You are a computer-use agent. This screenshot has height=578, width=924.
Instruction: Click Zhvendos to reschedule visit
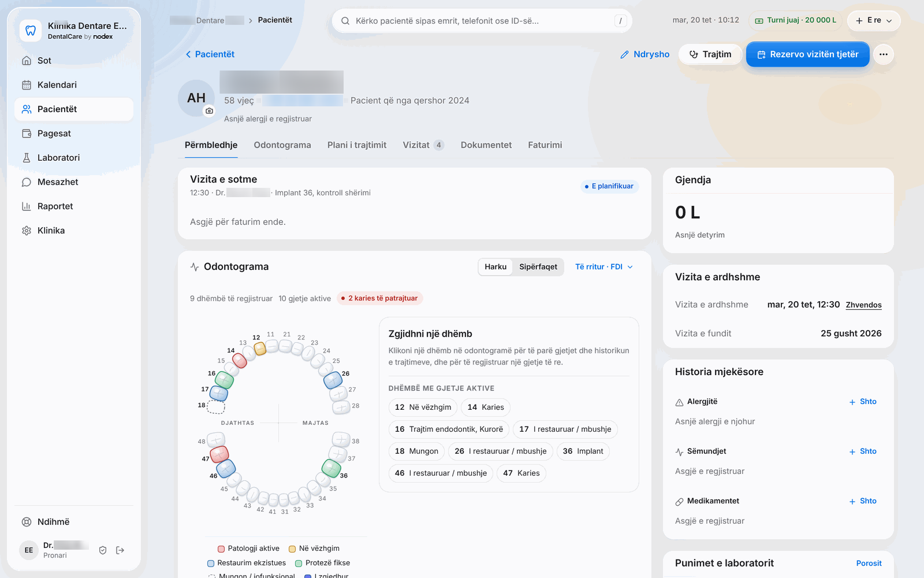(x=863, y=305)
